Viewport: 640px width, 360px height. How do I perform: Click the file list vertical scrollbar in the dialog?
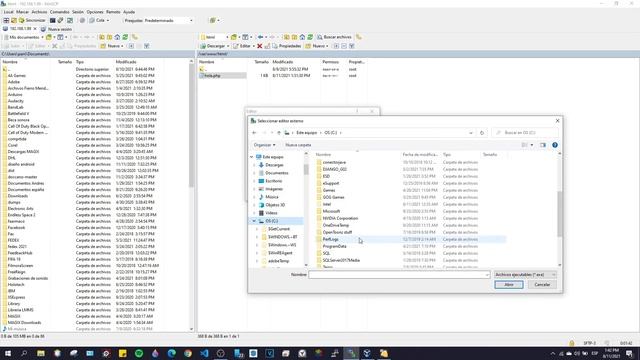(x=560, y=213)
